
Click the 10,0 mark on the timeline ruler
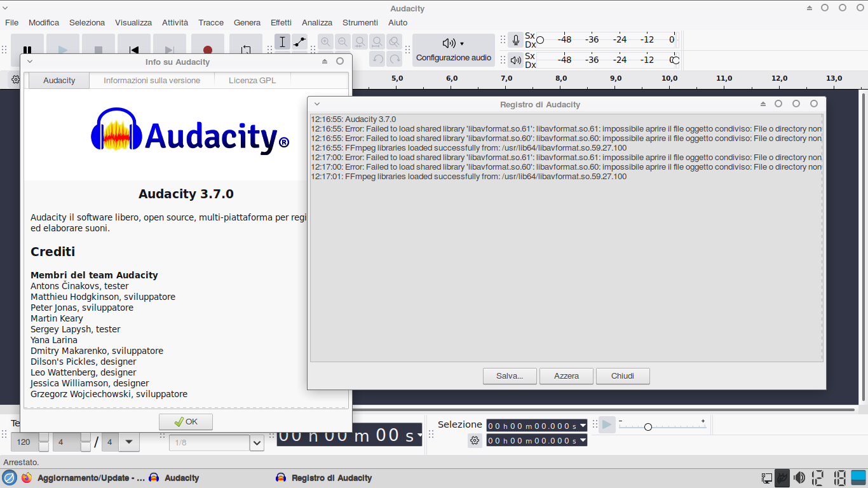[x=669, y=78]
